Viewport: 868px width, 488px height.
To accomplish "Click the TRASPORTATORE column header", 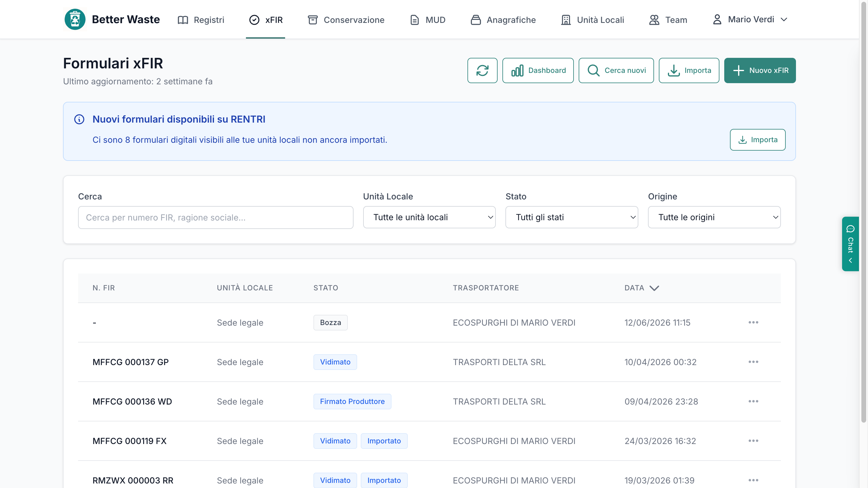I will pyautogui.click(x=486, y=288).
